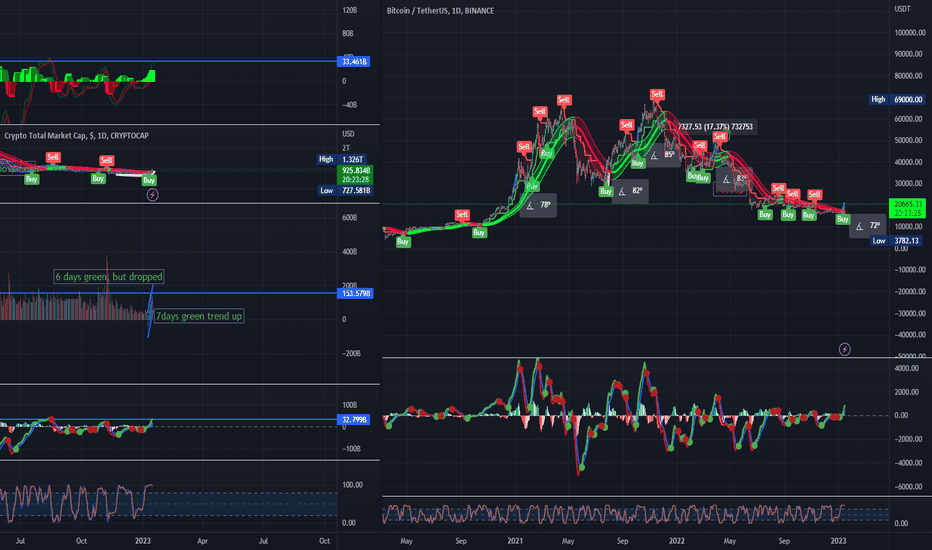
Task: Select the 85° angle marker
Action: coord(662,155)
